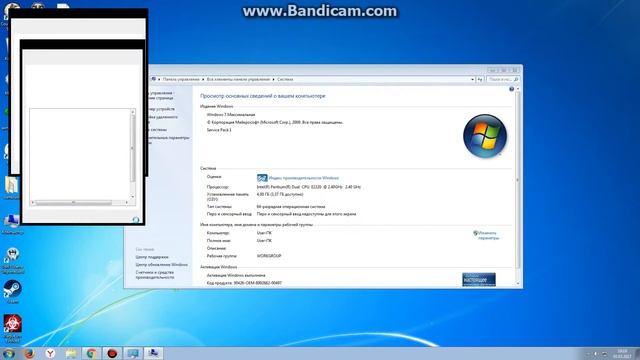The image size is (640, 360).
Task: Open address bar history dropdown arrow
Action: click(x=472, y=79)
